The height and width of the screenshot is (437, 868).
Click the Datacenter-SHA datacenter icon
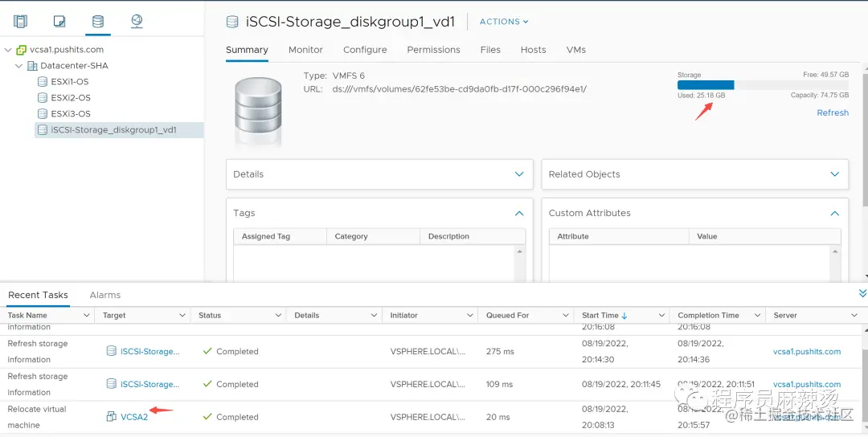(33, 66)
